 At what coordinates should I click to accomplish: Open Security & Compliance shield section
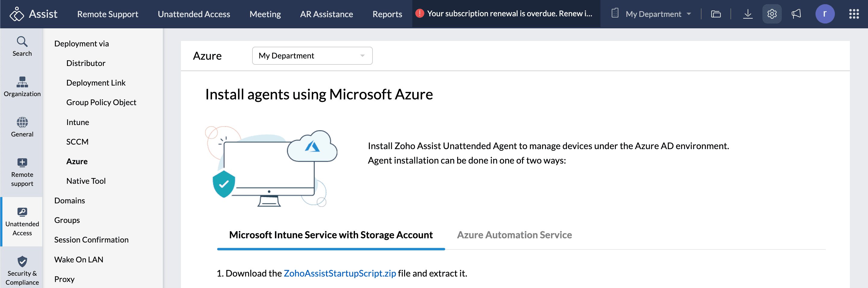[x=22, y=271]
